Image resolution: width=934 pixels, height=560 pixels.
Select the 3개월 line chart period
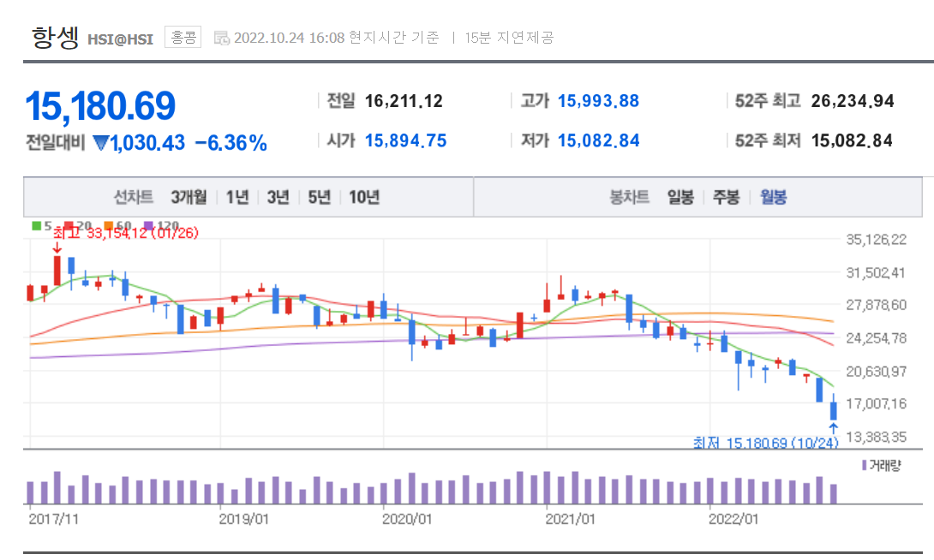[189, 197]
